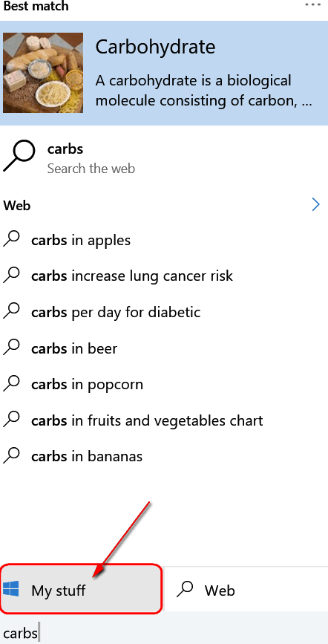Click the large magnifier beside carbs
Viewport: 328px width, 644px height.
[19, 155]
